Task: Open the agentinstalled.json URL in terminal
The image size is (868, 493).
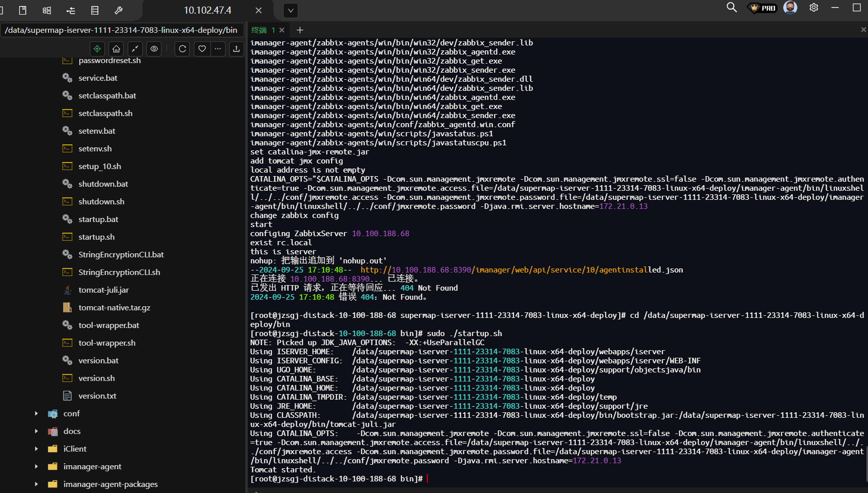Action: (522, 270)
